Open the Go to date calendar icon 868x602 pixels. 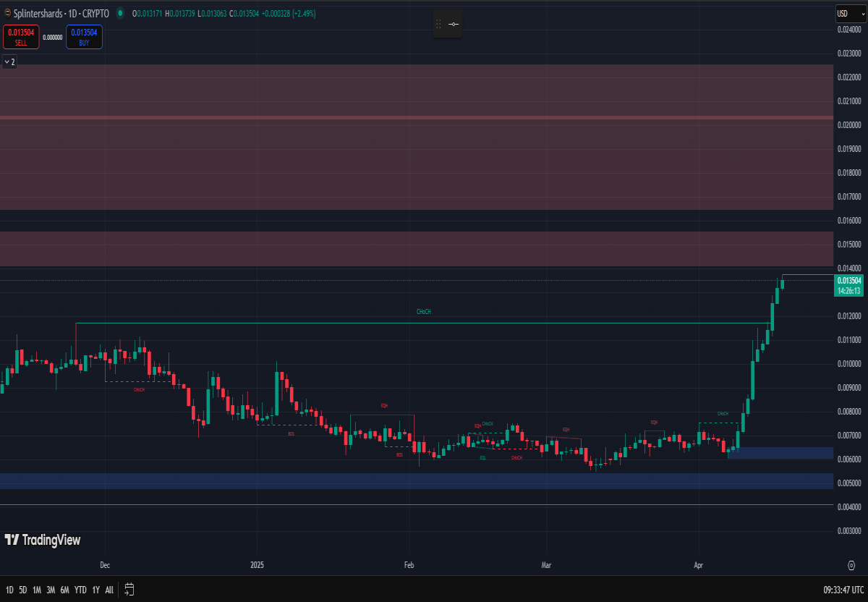[129, 590]
